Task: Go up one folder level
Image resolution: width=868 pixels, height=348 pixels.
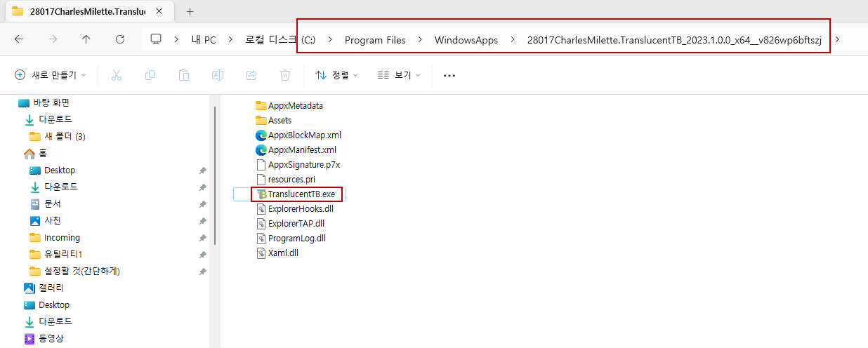Action: point(86,39)
